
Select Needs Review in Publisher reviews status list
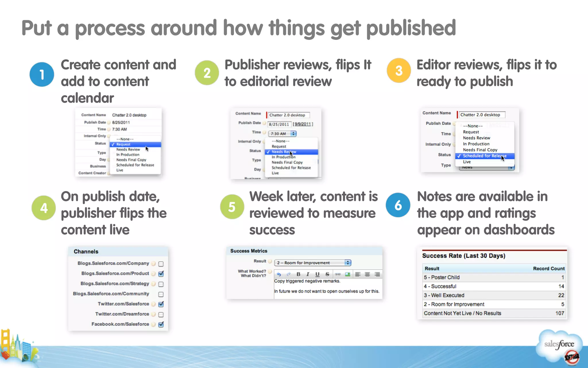(x=291, y=152)
